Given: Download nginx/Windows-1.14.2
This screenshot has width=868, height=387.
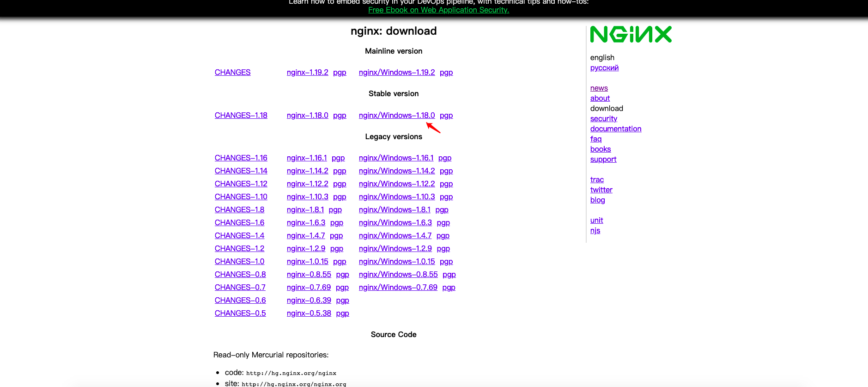Looking at the screenshot, I should tap(397, 171).
